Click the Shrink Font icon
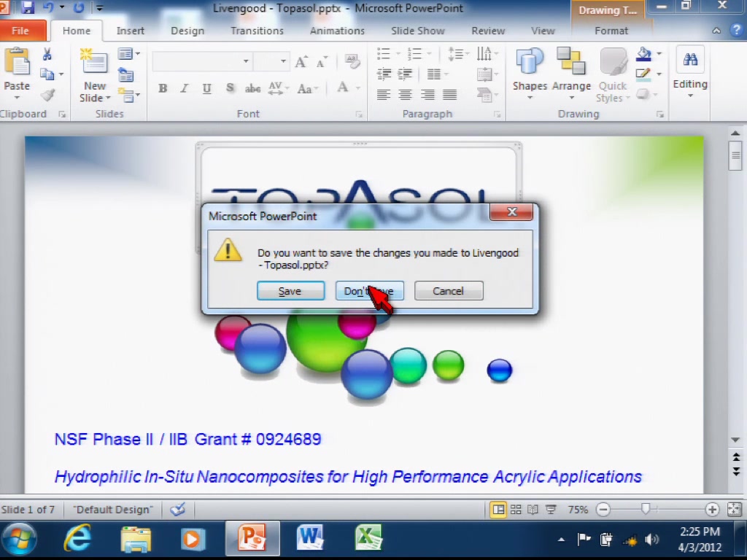Image resolution: width=747 pixels, height=560 pixels. pyautogui.click(x=322, y=63)
